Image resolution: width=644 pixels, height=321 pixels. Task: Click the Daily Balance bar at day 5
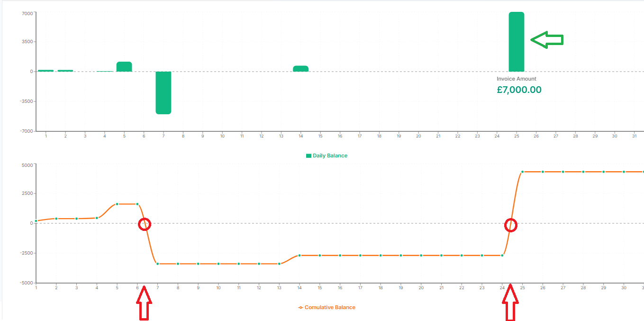[124, 67]
